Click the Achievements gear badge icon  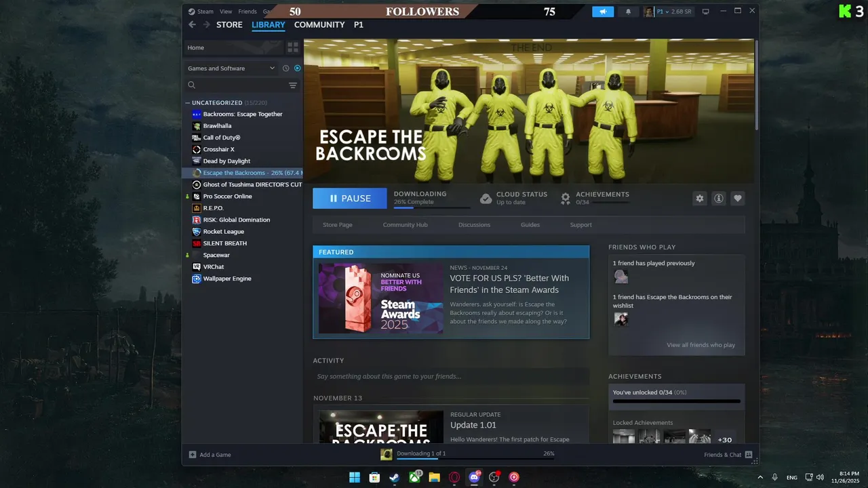tap(566, 199)
